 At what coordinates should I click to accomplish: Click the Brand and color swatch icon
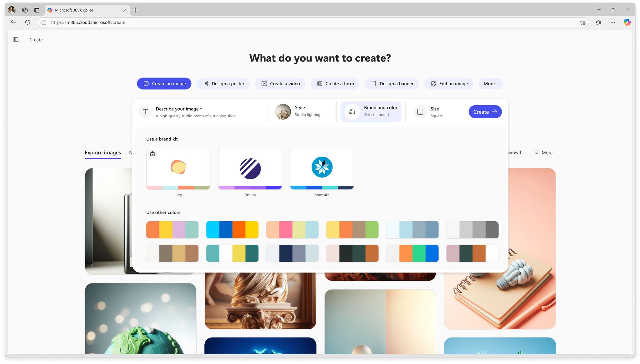352,112
